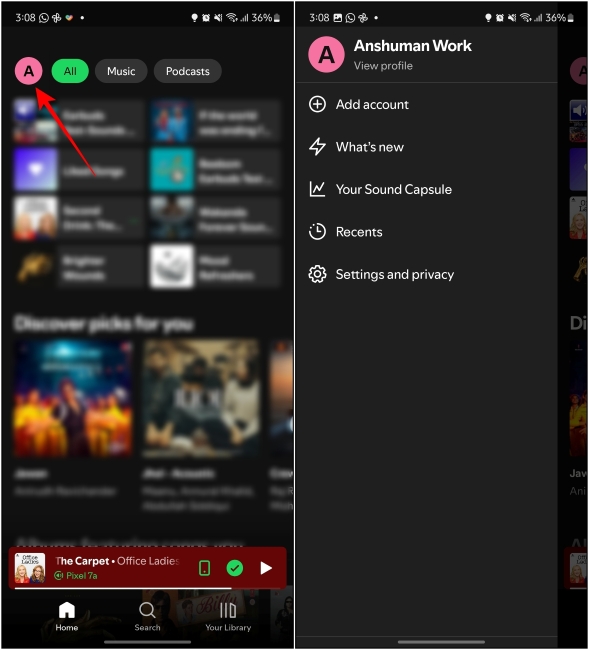
Task: Open Your Library in the bottom navigation
Action: click(228, 617)
